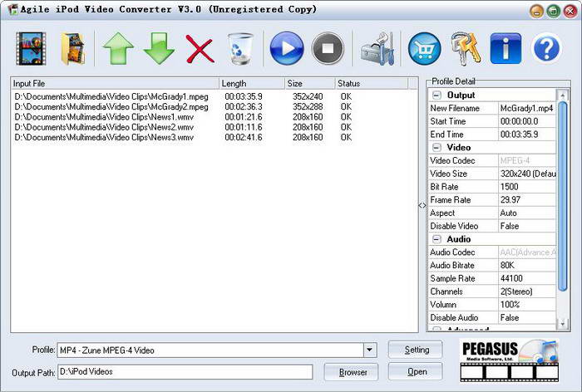Click the Channels value 2(Stereo)

526,292
